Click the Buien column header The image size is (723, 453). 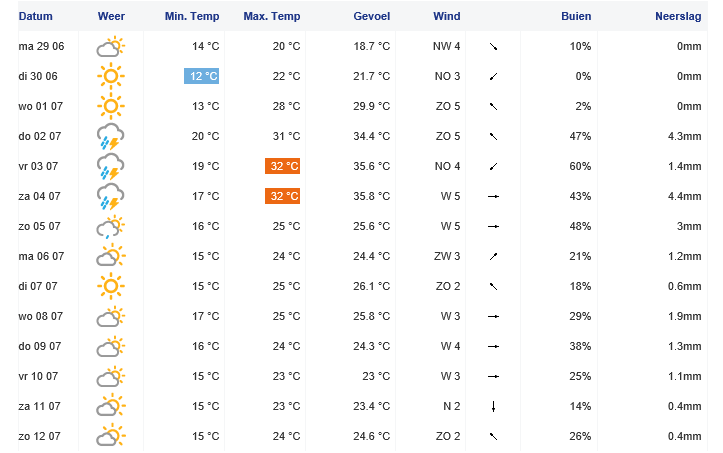[x=576, y=16]
